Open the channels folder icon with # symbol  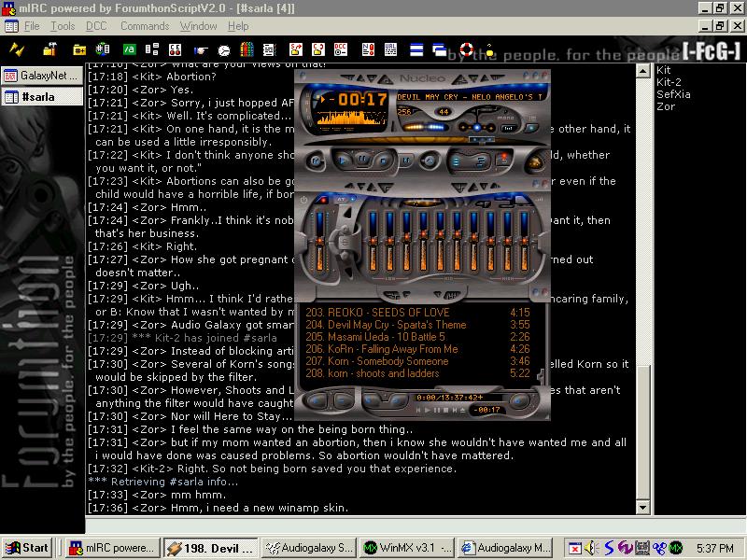79,49
